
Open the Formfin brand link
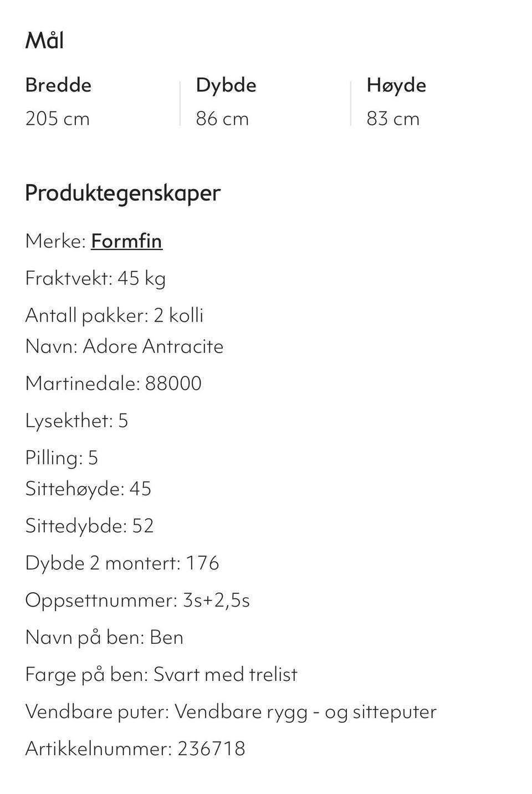(126, 241)
